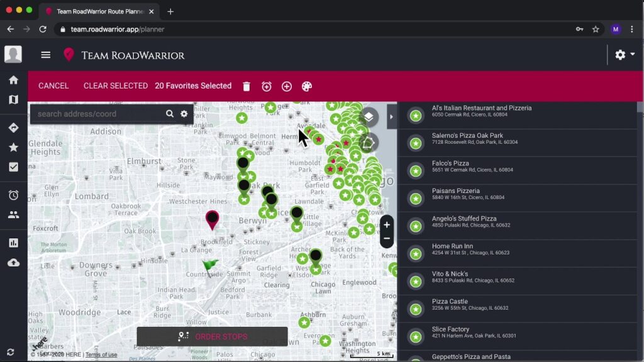Go back in the browser
The height and width of the screenshot is (362, 644).
tap(11, 29)
